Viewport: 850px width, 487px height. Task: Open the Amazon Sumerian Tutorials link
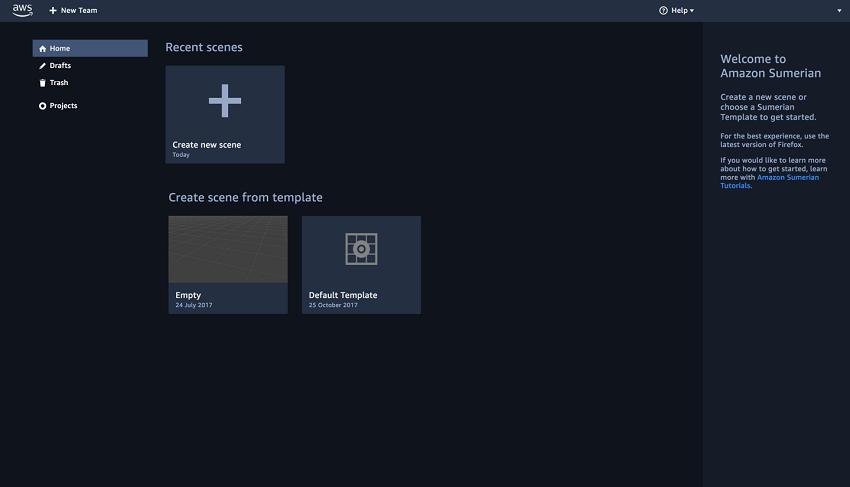tap(769, 181)
